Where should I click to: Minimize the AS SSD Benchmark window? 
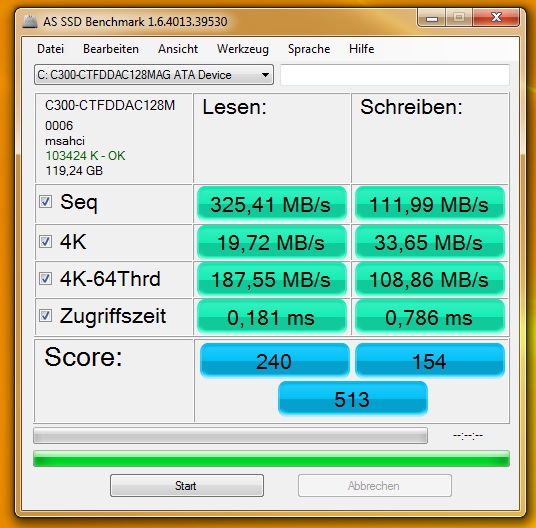pyautogui.click(x=432, y=17)
